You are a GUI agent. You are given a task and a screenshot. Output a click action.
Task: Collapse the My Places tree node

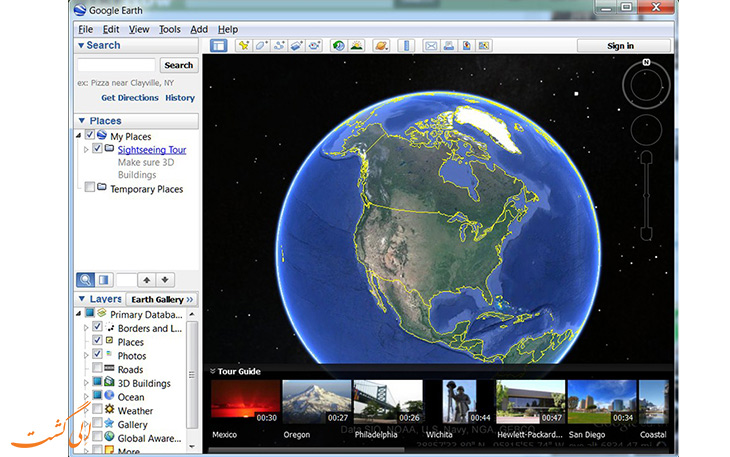pyautogui.click(x=79, y=135)
